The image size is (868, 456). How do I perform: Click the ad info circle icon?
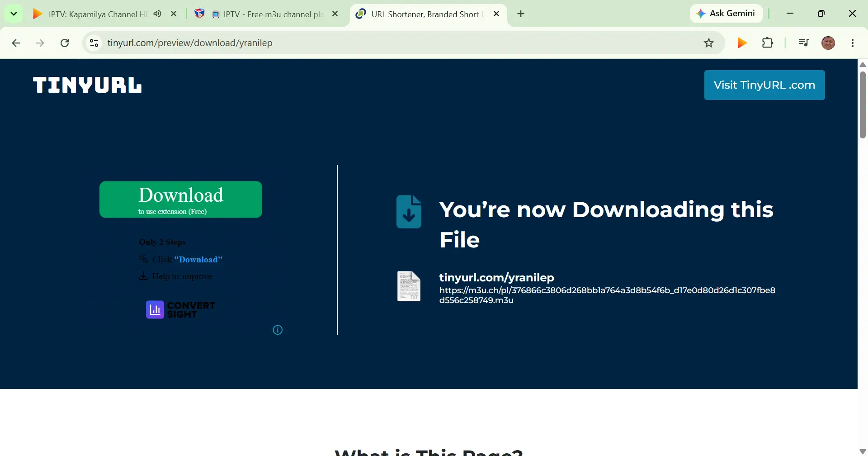tap(278, 330)
